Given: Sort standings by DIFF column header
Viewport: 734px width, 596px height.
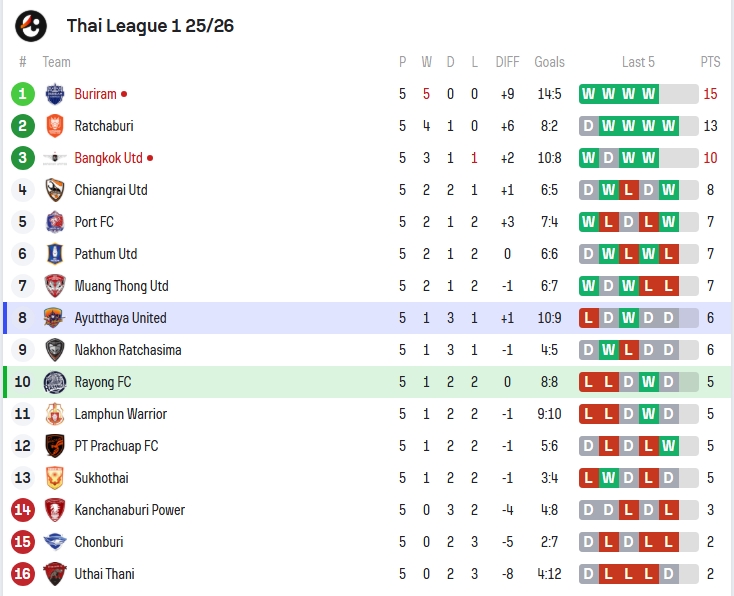Looking at the screenshot, I should point(507,62).
